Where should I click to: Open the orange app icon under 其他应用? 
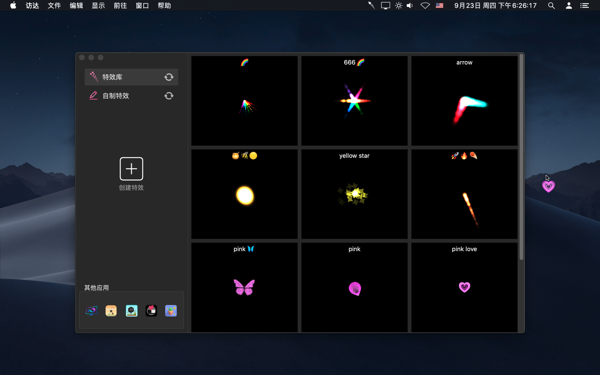(111, 310)
